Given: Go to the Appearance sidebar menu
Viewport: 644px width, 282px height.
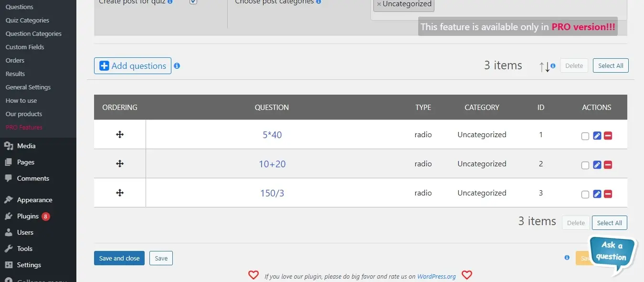Looking at the screenshot, I should (x=34, y=200).
